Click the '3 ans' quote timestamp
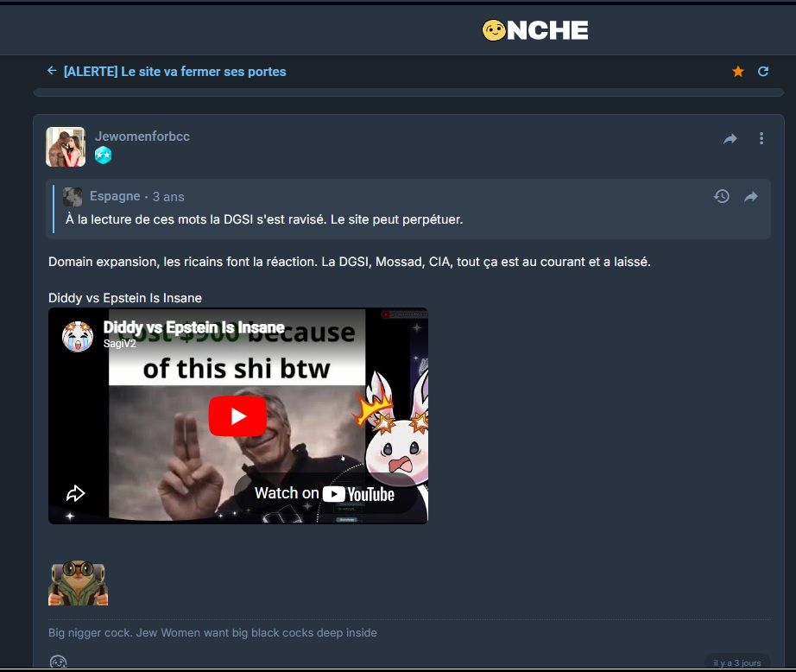Viewport: 796px width, 672px height. tap(168, 197)
